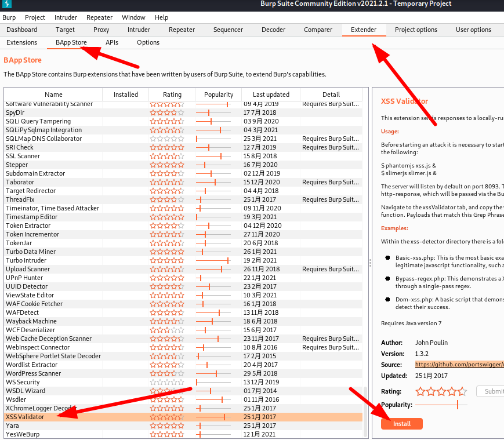Viewport: 504px width, 440px height.
Task: Switch to the Options sub-tab
Action: coord(148,42)
